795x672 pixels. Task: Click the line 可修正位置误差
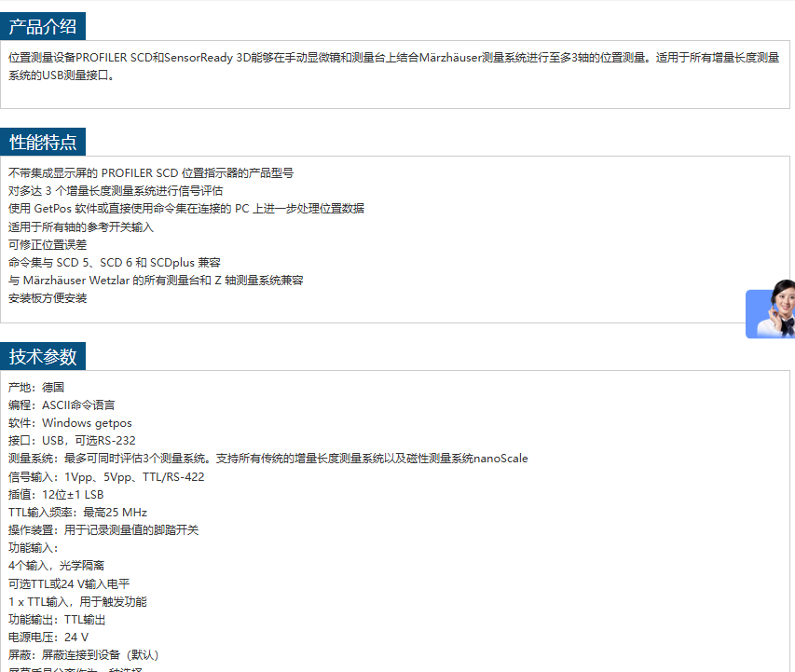pyautogui.click(x=48, y=245)
